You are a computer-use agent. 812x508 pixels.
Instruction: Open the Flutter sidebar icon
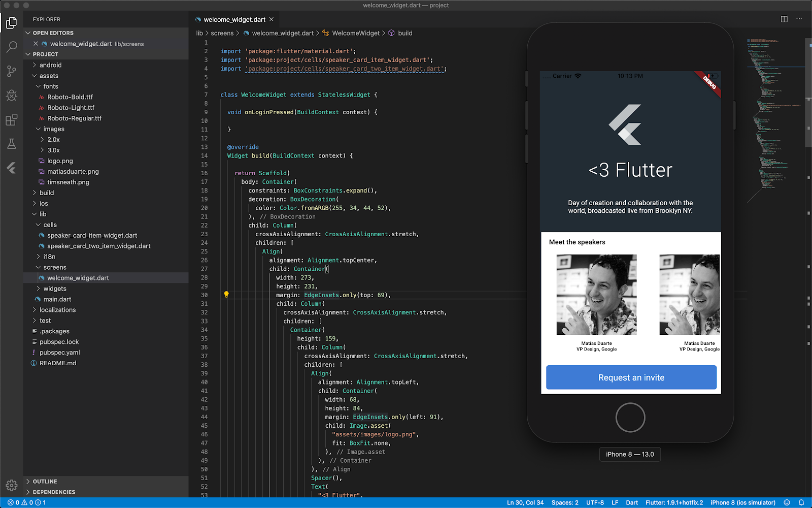coord(11,168)
